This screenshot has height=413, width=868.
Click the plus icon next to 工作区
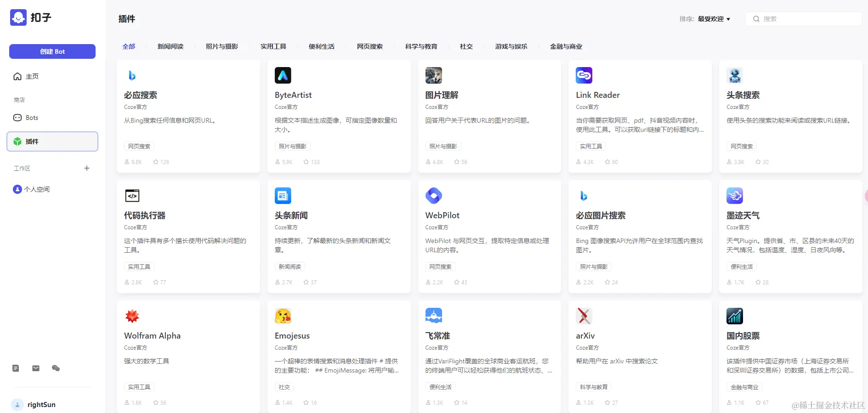click(87, 168)
